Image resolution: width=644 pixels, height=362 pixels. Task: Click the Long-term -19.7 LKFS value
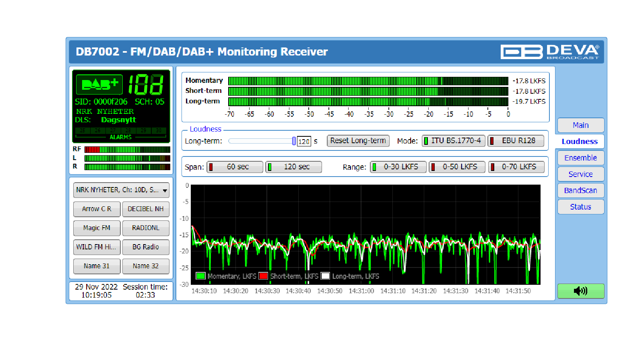coord(529,101)
